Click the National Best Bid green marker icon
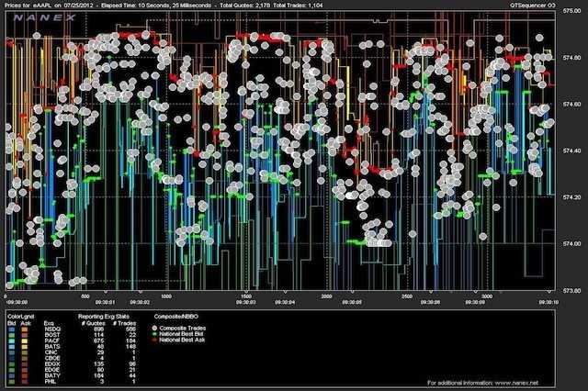The height and width of the screenshot is (391, 588). click(x=154, y=334)
